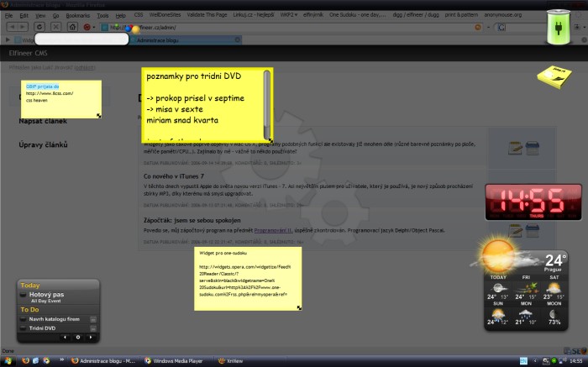Click the center today button in calendar widget
The width and height of the screenshot is (588, 367).
tap(78, 338)
